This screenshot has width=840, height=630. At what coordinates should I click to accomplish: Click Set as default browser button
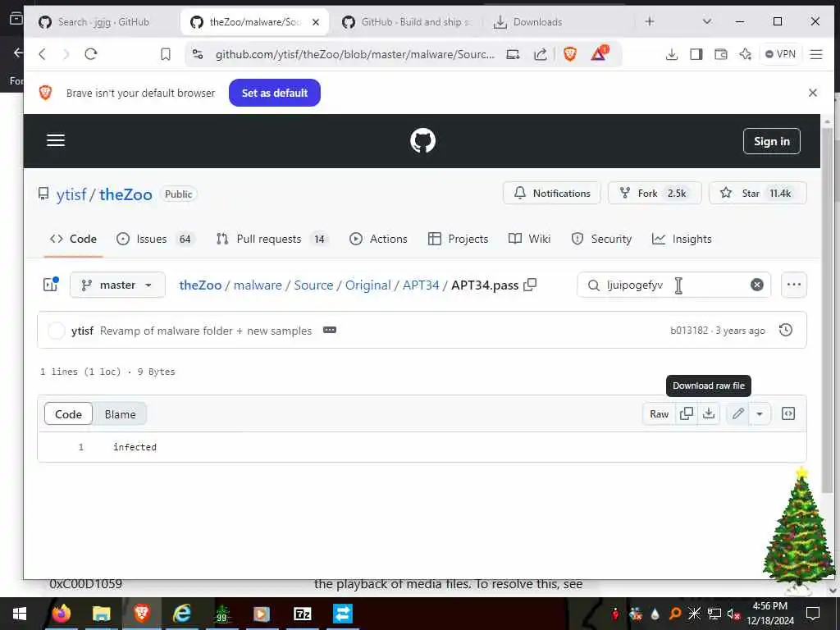(274, 93)
